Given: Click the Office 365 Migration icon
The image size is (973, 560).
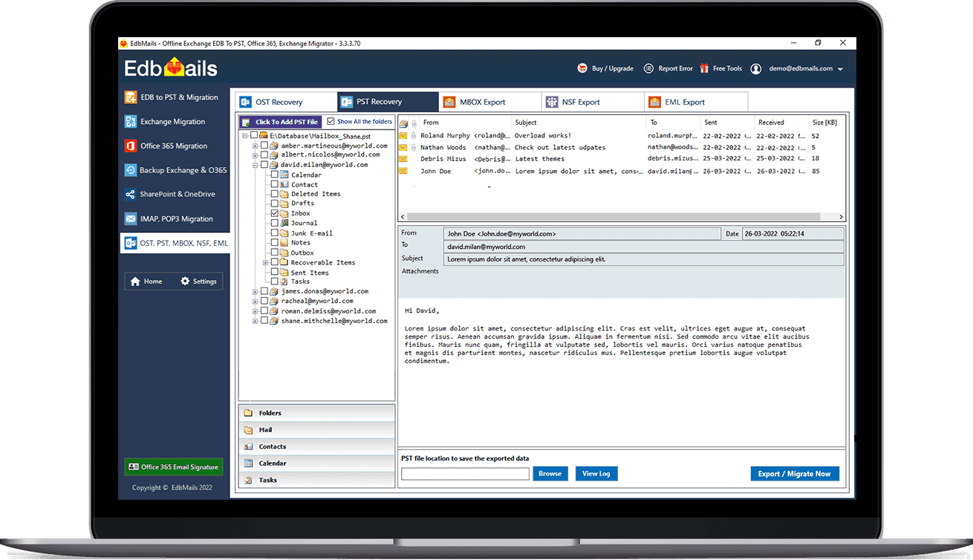Looking at the screenshot, I should click(130, 146).
